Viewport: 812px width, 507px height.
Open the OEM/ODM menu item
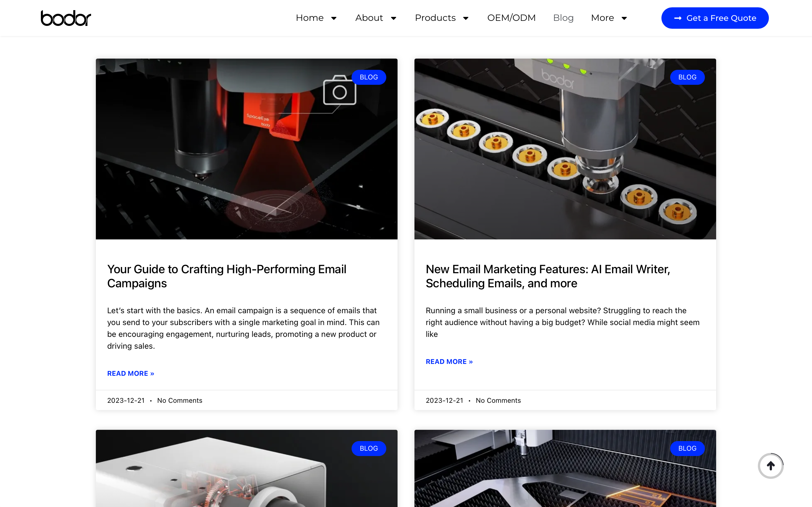(511, 18)
